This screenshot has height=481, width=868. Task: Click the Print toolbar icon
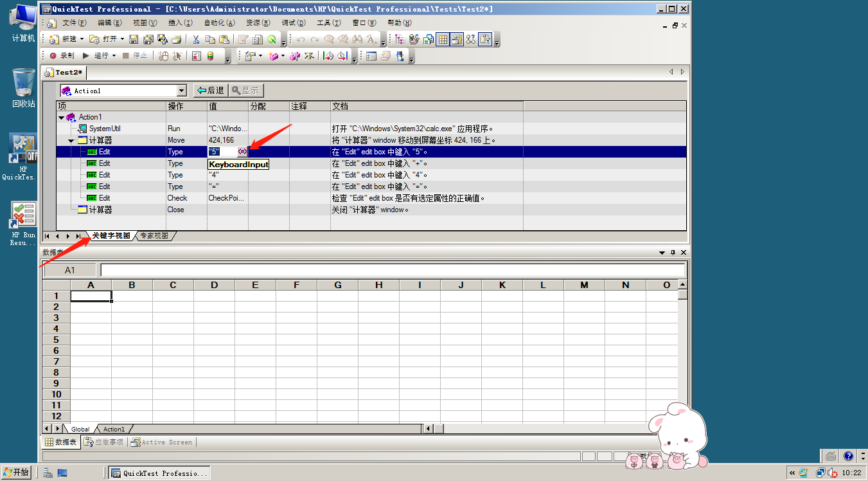(x=176, y=39)
